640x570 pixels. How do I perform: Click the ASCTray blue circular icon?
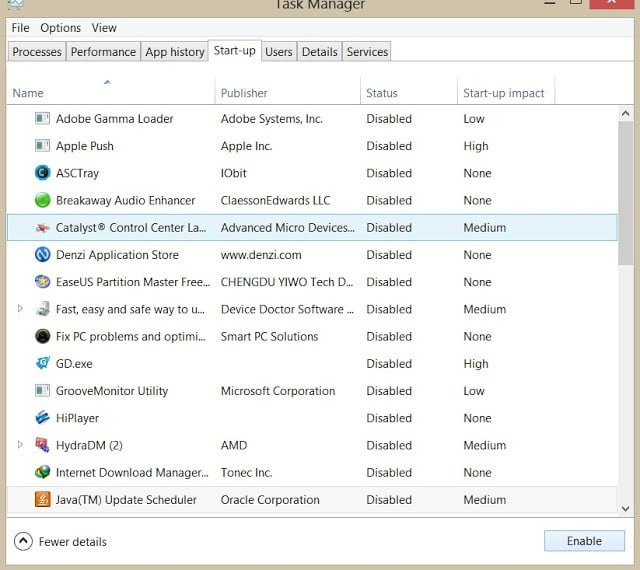point(42,173)
